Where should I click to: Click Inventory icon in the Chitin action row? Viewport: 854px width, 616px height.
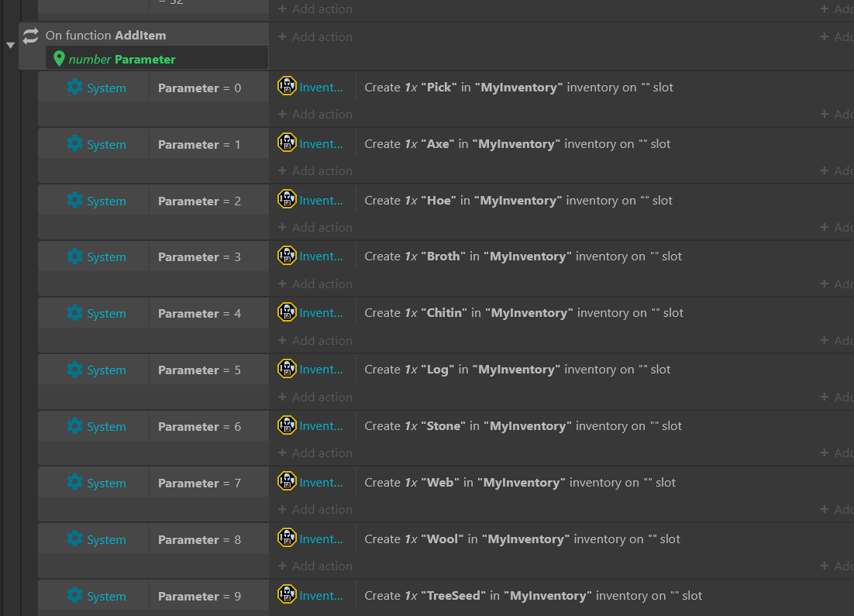(x=287, y=312)
